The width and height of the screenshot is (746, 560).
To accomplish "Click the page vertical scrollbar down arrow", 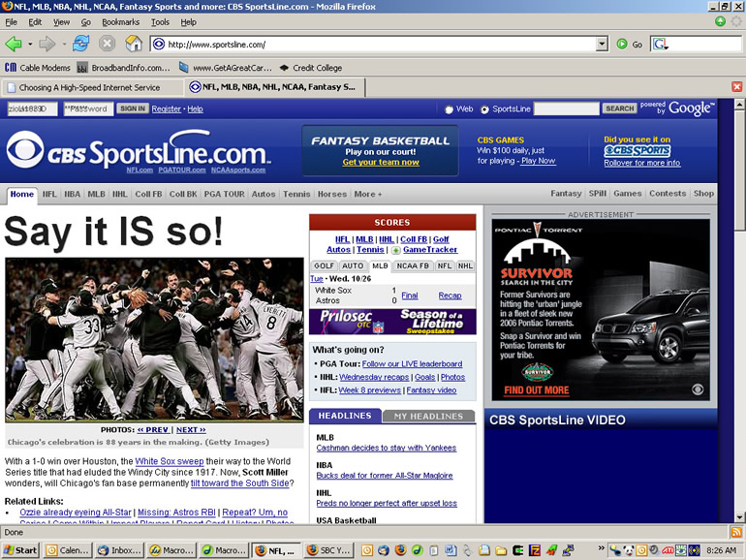I will click(739, 516).
